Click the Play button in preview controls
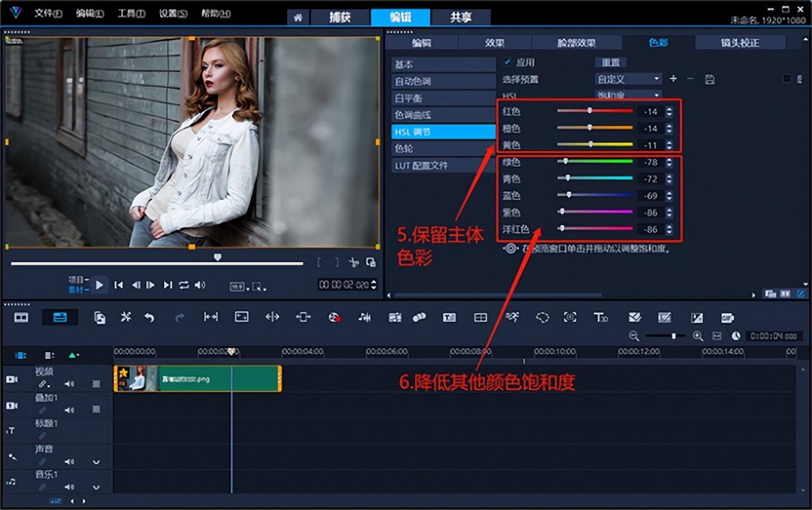Image resolution: width=812 pixels, height=510 pixels. [100, 285]
